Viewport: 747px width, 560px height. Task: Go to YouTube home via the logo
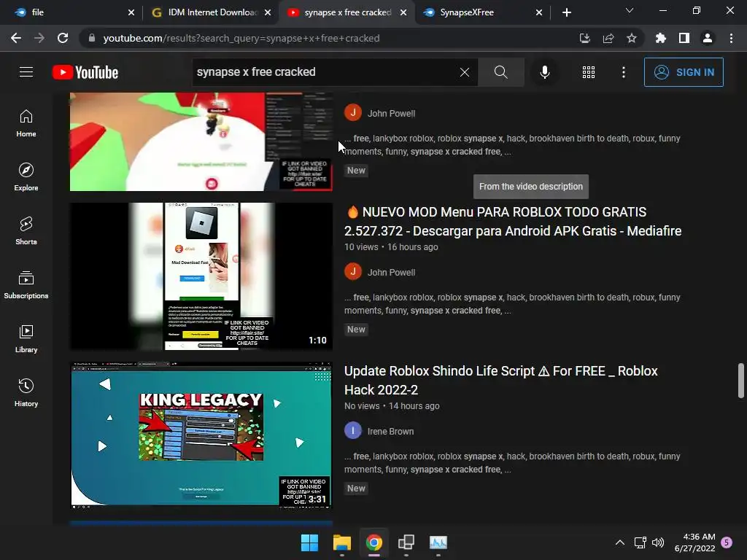point(85,72)
